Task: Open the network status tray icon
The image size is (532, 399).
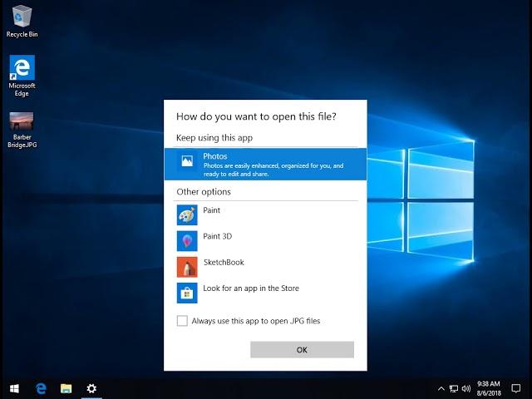Action: 454,389
